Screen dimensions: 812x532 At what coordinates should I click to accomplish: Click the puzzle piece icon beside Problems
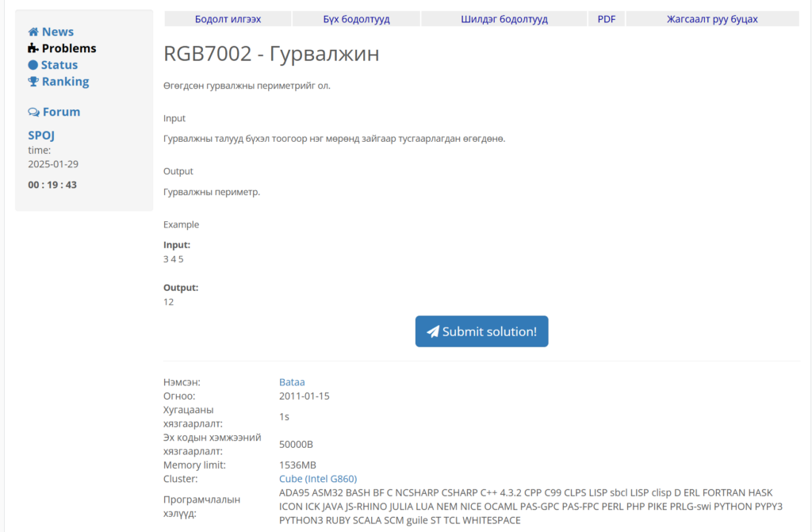coord(33,49)
